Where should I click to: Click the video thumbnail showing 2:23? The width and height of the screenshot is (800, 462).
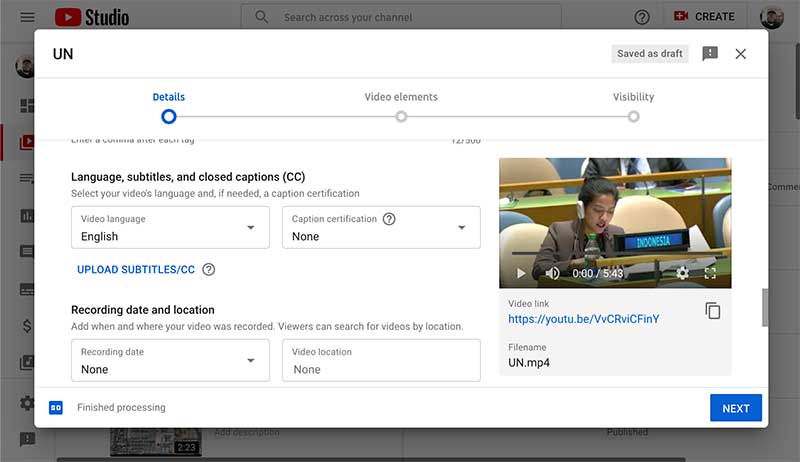tap(156, 442)
